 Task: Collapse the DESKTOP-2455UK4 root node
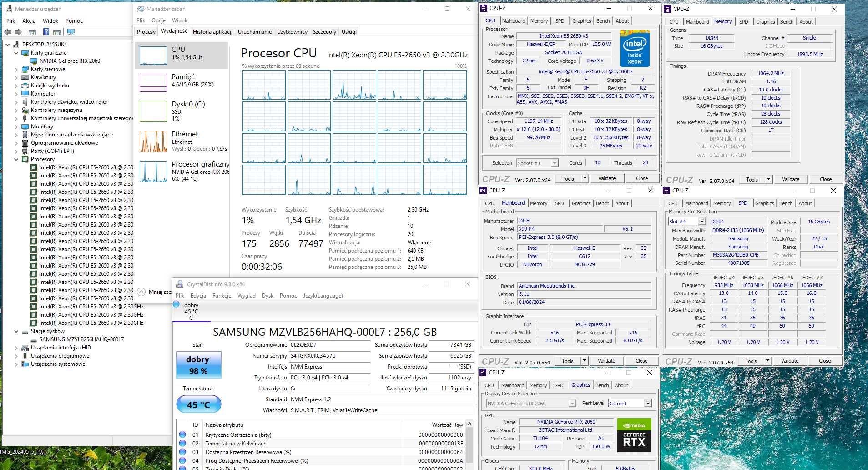pos(8,45)
